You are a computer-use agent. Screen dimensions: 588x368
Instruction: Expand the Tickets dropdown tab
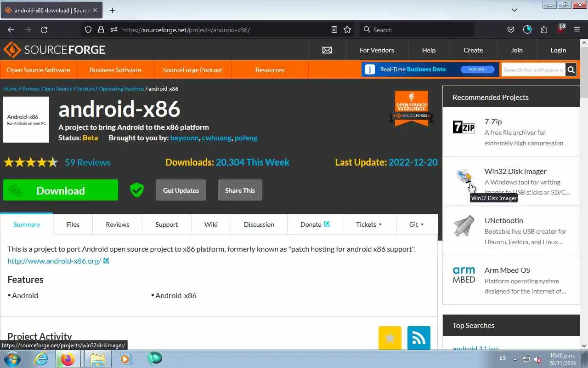pyautogui.click(x=369, y=224)
